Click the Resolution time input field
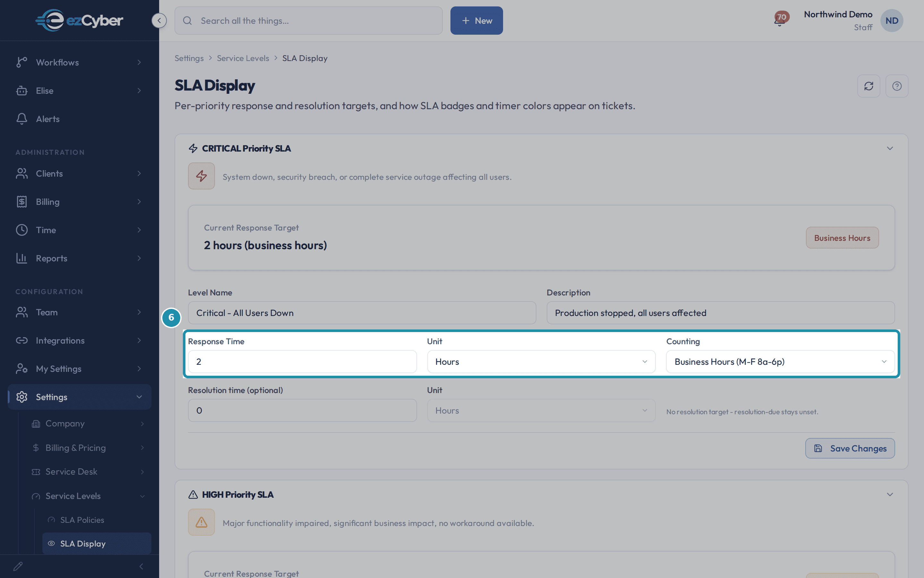 (x=303, y=411)
